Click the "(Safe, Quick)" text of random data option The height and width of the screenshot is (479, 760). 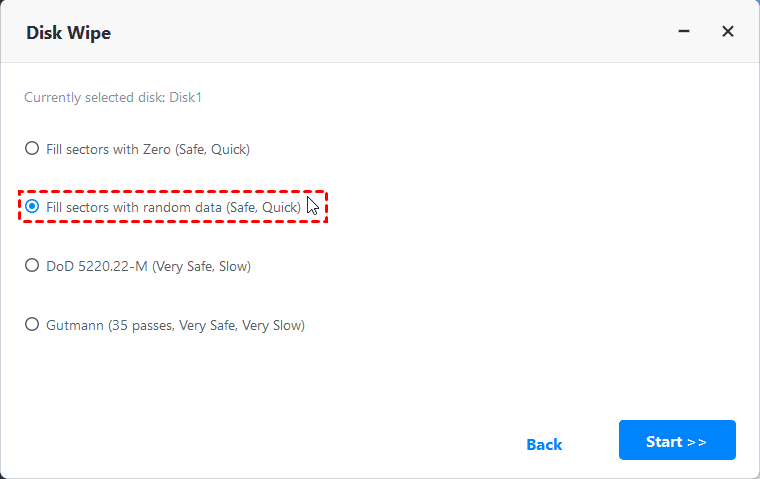(263, 207)
